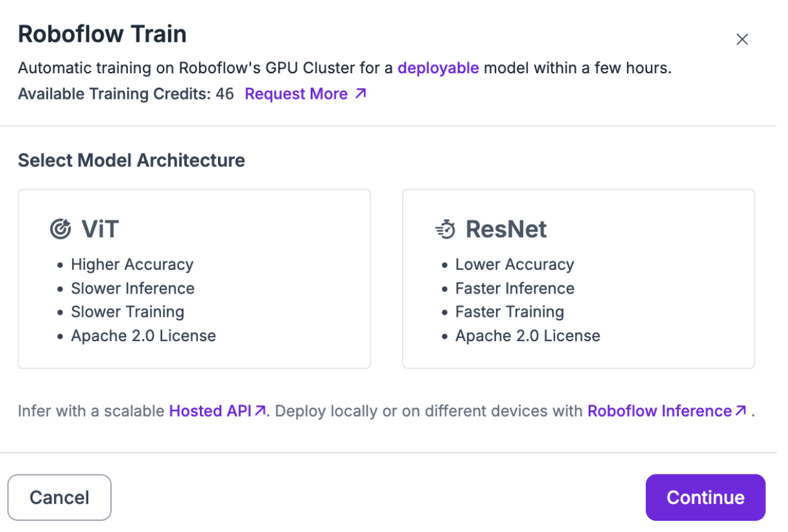Click Available Training Credits: 46 text
The width and height of the screenshot is (788, 532).
point(126,94)
